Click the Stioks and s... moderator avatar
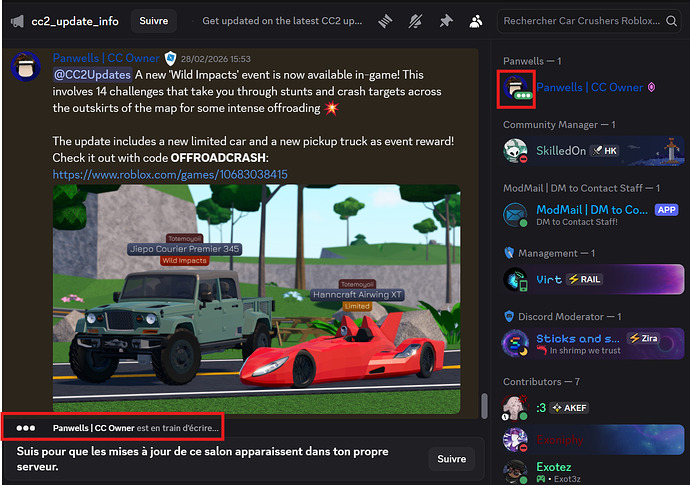The width and height of the screenshot is (690, 485). [516, 343]
